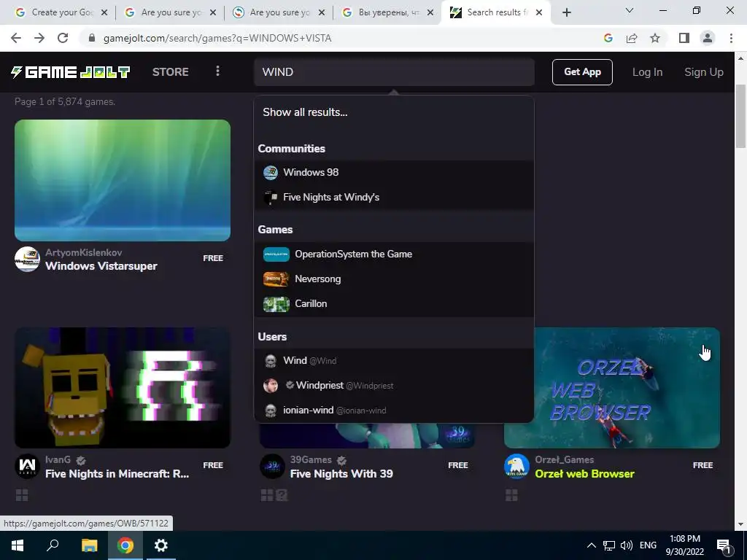Open the Chrome profile avatar
This screenshot has width=747, height=560.
[708, 38]
